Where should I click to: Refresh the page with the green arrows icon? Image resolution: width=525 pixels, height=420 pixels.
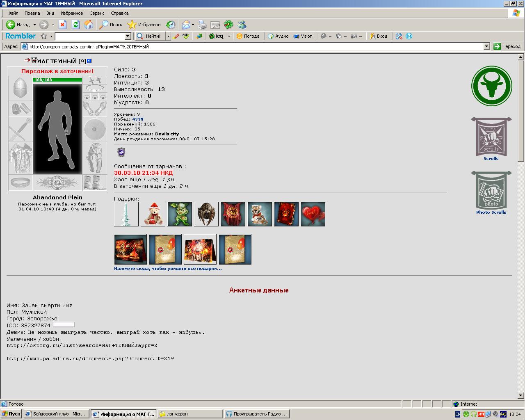pos(75,25)
